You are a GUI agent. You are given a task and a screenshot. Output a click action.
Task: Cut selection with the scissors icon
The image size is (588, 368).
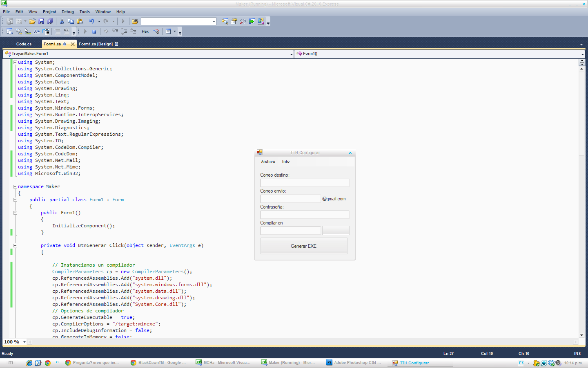tap(62, 21)
